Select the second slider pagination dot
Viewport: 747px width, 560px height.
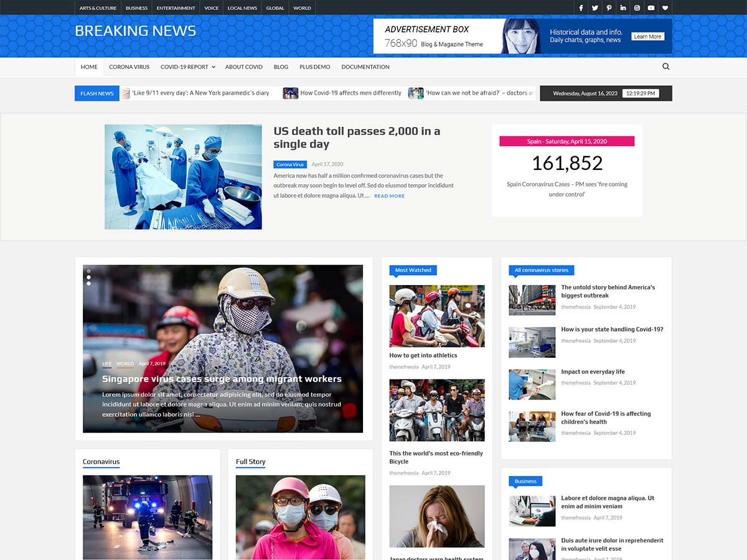[x=88, y=278]
